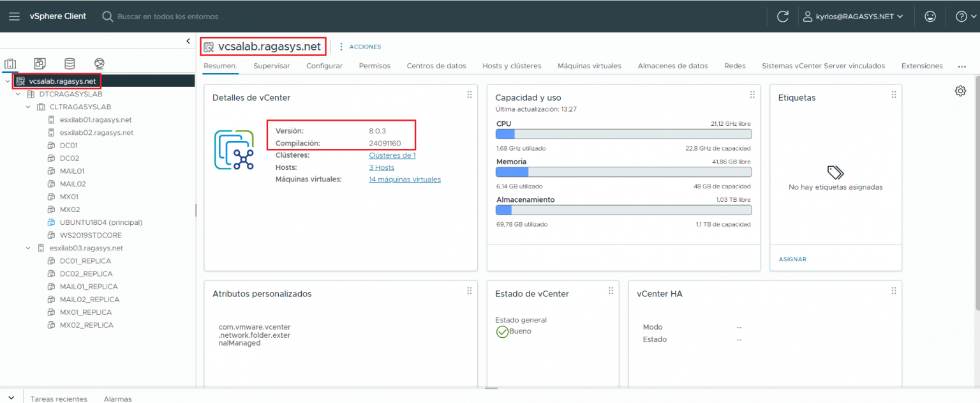Screen dimensions: 980x403
Task: Open the hamburger main menu
Action: [14, 16]
